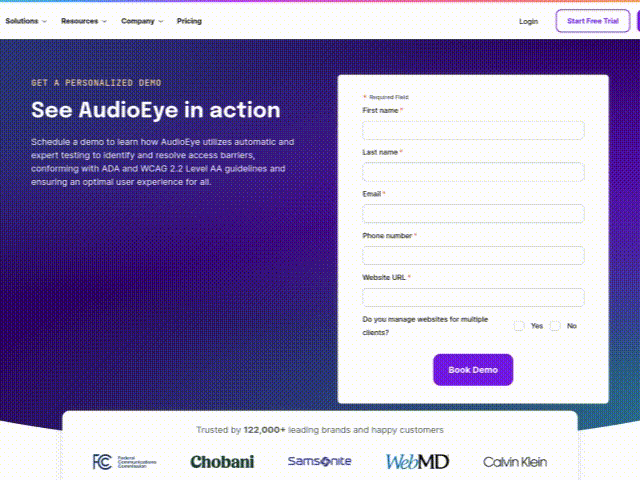Viewport: 640px width, 480px height.
Task: Focus the Website URL field
Action: coord(473,297)
